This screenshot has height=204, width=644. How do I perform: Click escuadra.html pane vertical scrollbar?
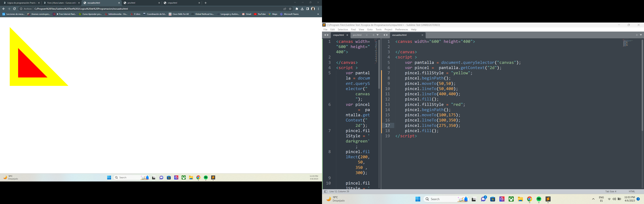[x=642, y=85]
